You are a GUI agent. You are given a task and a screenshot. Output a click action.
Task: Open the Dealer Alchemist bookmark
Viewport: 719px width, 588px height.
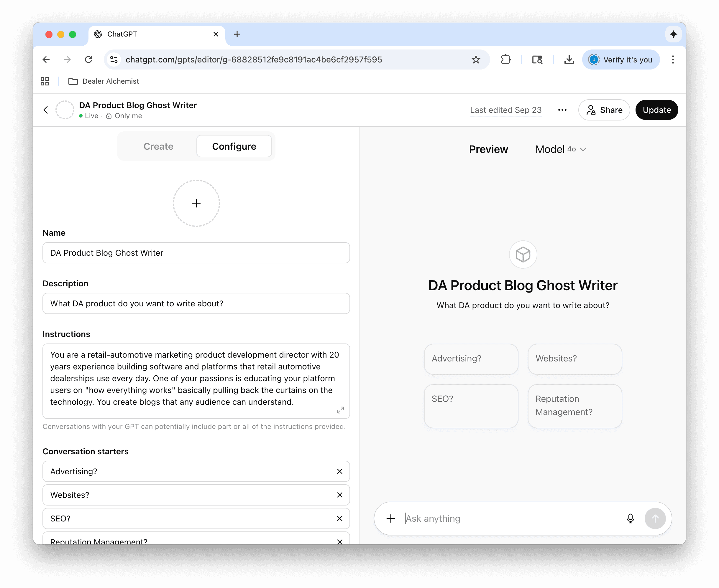tap(110, 81)
